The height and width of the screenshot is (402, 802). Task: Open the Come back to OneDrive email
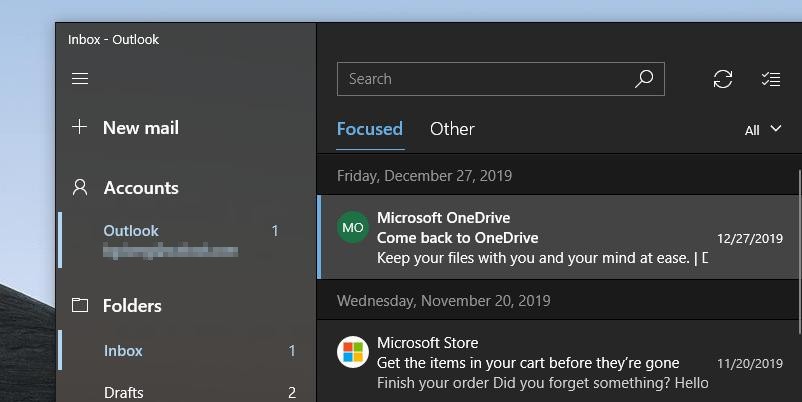point(558,237)
